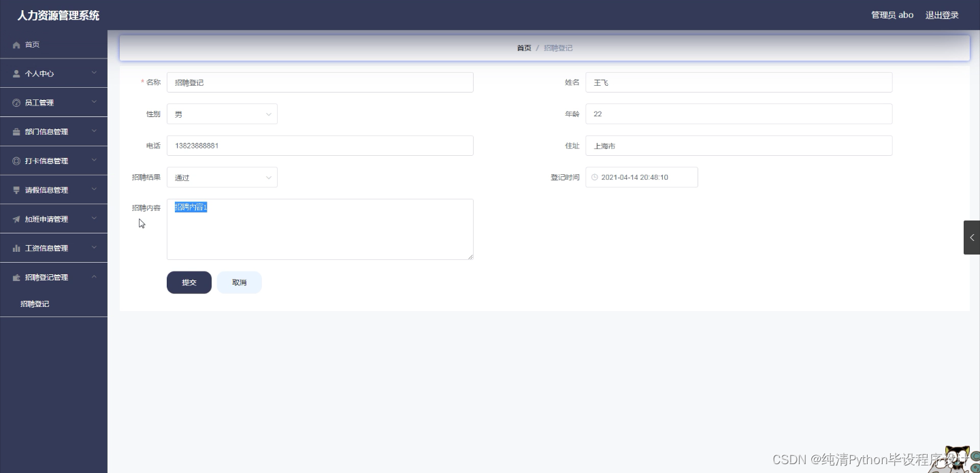Image resolution: width=980 pixels, height=473 pixels.
Task: Expand the 打卡信息管理 menu chevron
Action: point(94,161)
